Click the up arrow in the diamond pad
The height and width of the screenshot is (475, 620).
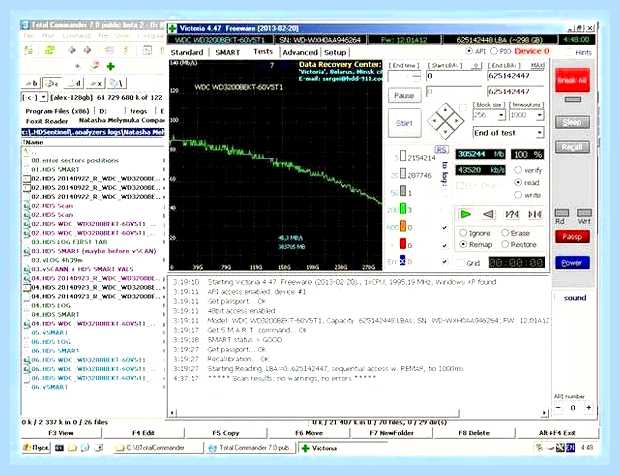446,110
